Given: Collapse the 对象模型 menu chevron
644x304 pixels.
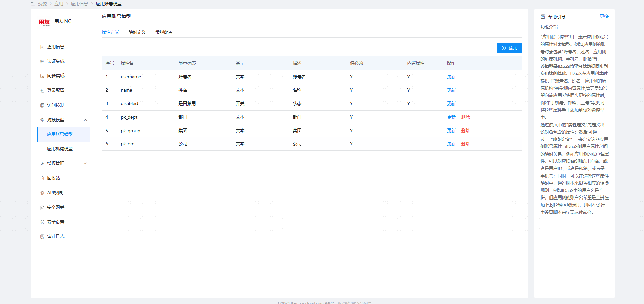Looking at the screenshot, I should point(85,120).
